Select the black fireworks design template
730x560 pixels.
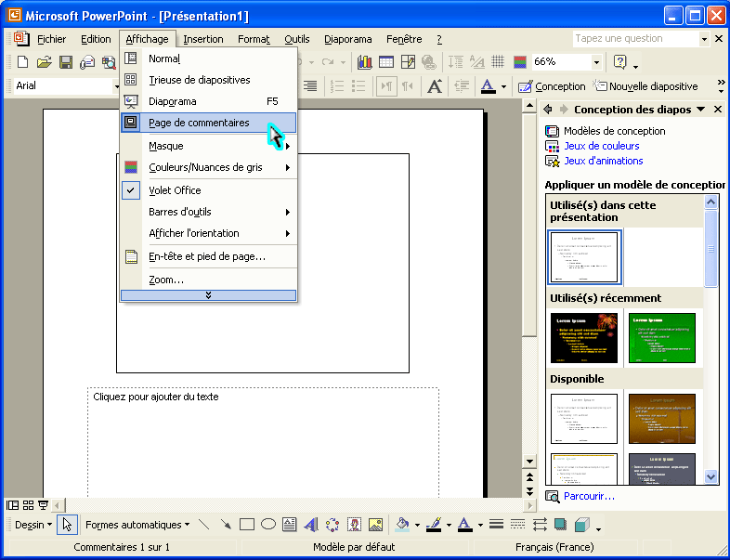point(584,338)
